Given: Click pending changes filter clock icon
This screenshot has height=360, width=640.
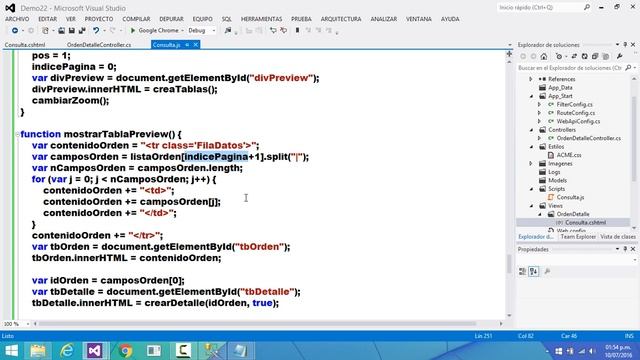Looking at the screenshot, I should (x=559, y=56).
